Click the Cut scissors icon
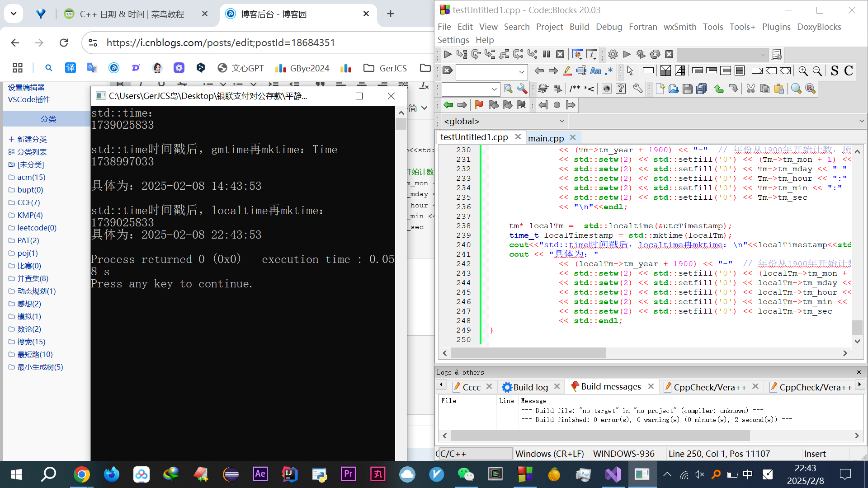 [x=750, y=89]
